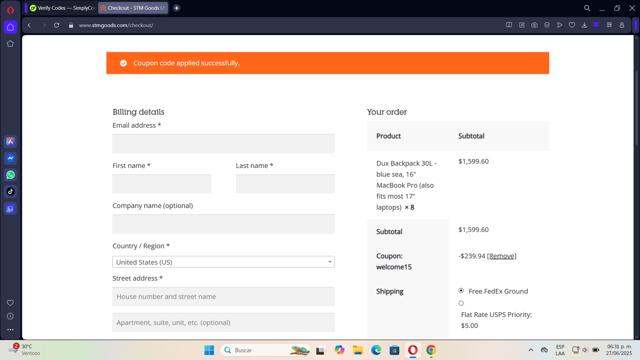Image resolution: width=640 pixels, height=360 pixels.
Task: Open the Opera main menu logo
Action: (10, 10)
